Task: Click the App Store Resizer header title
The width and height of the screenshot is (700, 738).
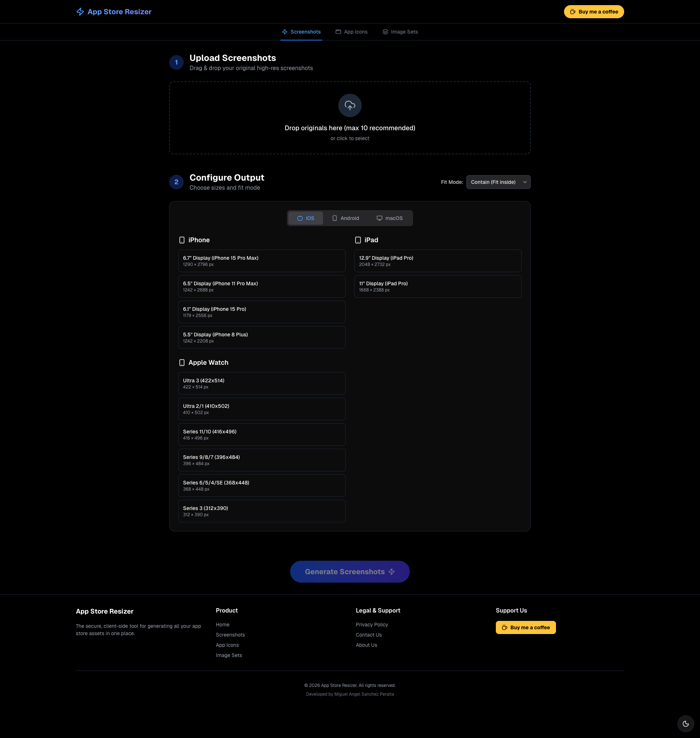Action: click(x=120, y=12)
